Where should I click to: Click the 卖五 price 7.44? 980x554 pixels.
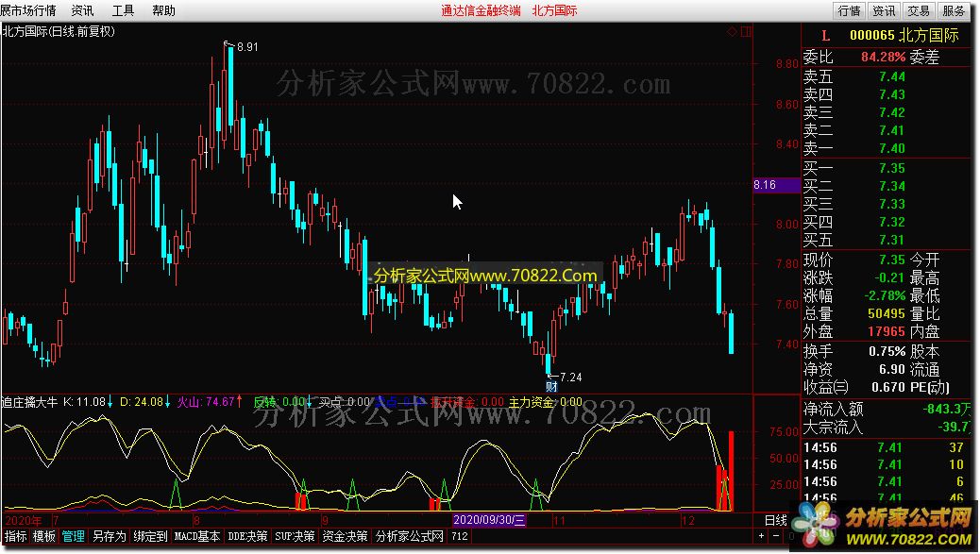(x=892, y=76)
